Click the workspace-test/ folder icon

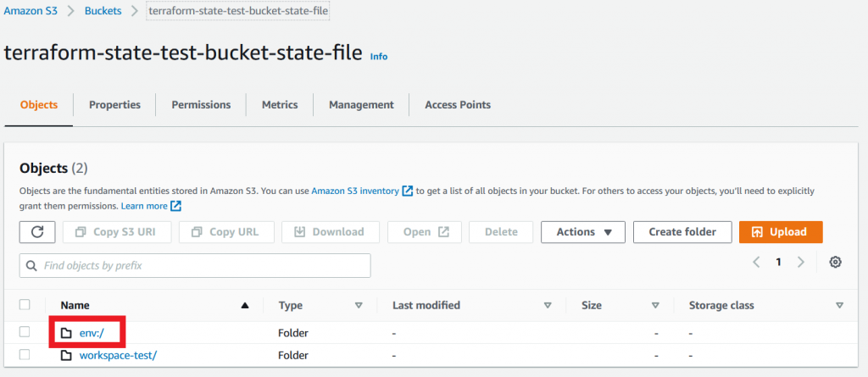(66, 355)
